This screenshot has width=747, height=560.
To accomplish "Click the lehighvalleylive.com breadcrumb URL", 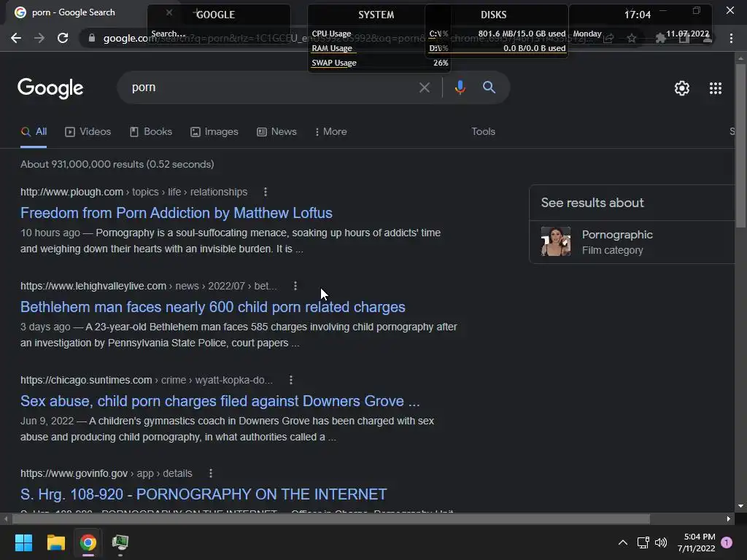I will 149,286.
